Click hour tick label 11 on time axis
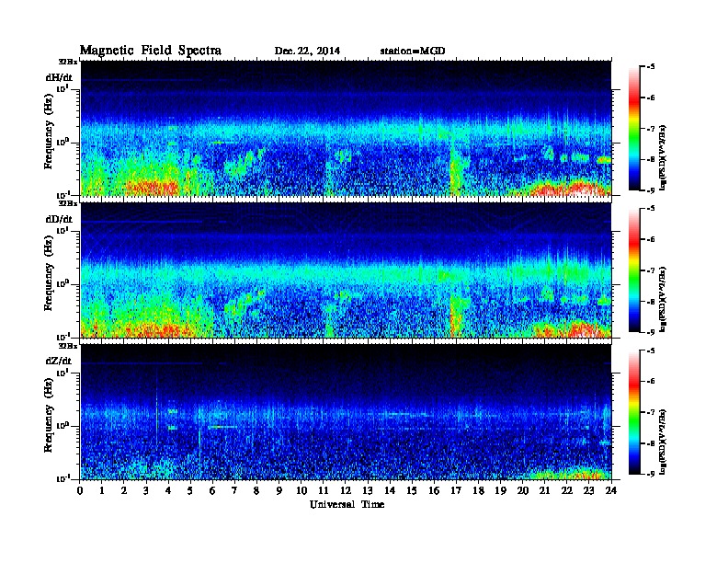The height and width of the screenshot is (563, 728). pos(324,490)
